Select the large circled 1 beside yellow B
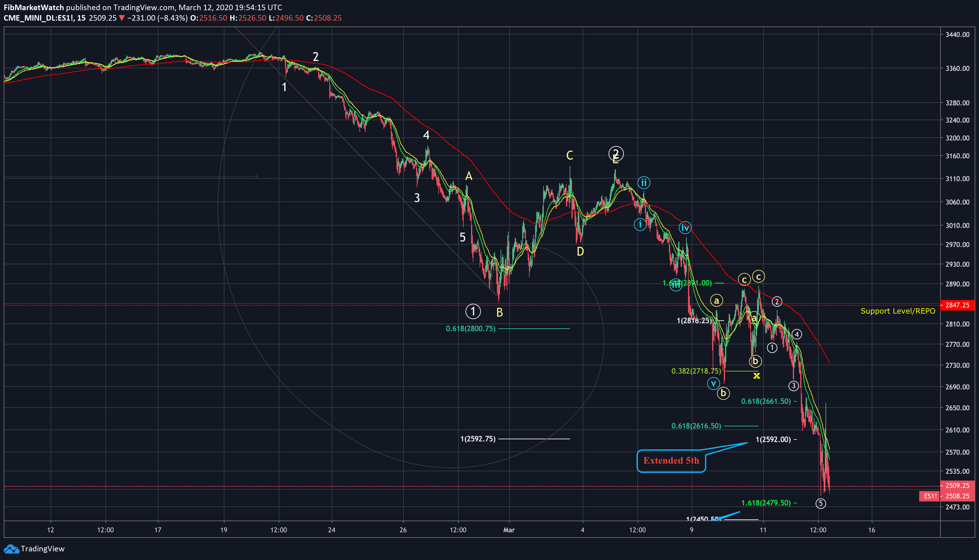Screen dimensions: 979x560 point(473,311)
